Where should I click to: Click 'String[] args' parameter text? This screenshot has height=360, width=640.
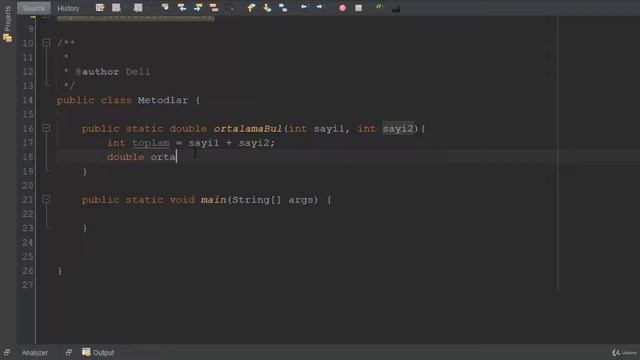[275, 200]
